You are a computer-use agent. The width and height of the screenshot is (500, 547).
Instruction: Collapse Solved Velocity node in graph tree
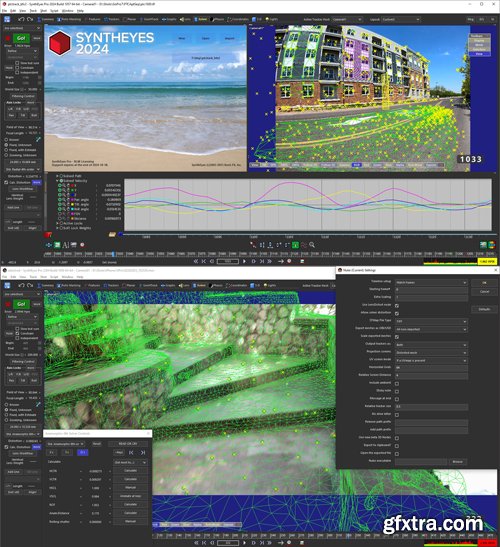click(x=58, y=181)
